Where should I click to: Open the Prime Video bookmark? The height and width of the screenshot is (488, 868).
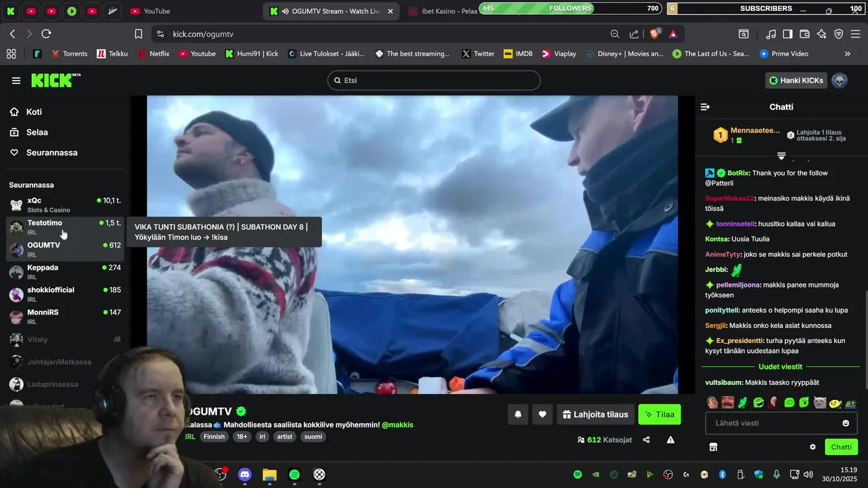(x=784, y=54)
